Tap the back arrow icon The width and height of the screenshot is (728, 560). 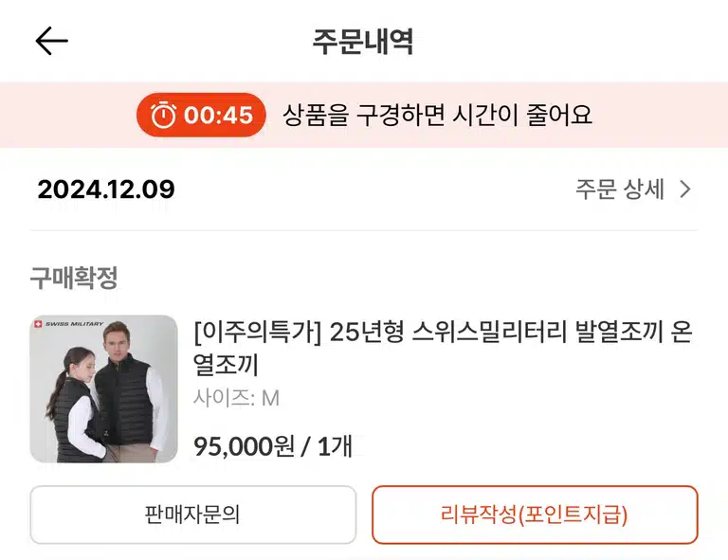tap(51, 41)
